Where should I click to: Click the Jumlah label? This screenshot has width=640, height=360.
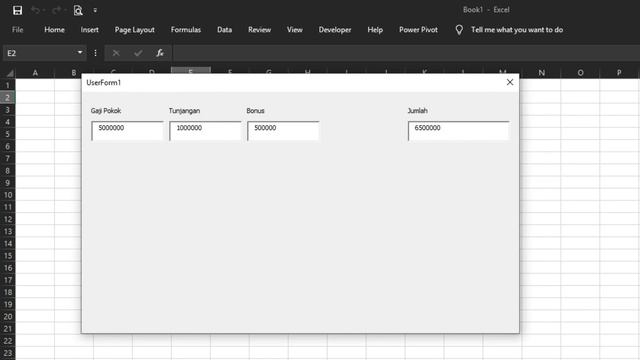point(418,111)
